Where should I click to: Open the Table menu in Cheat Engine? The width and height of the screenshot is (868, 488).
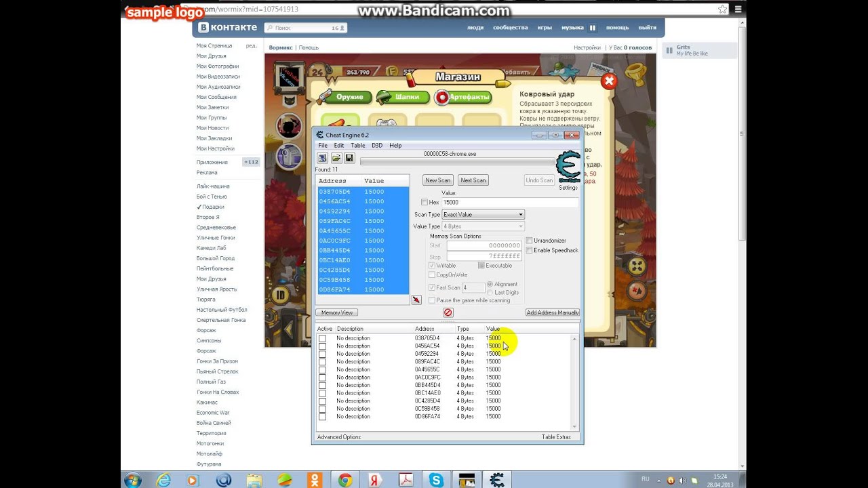point(357,145)
